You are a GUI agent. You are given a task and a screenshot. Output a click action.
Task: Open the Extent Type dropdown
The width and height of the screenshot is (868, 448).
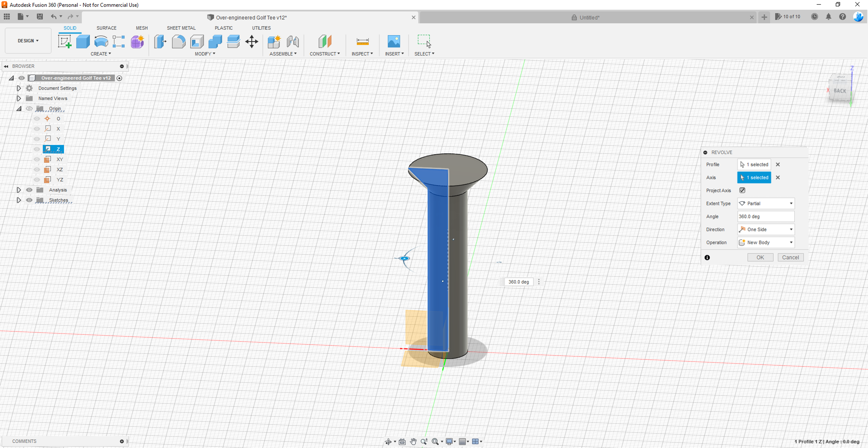pyautogui.click(x=766, y=203)
